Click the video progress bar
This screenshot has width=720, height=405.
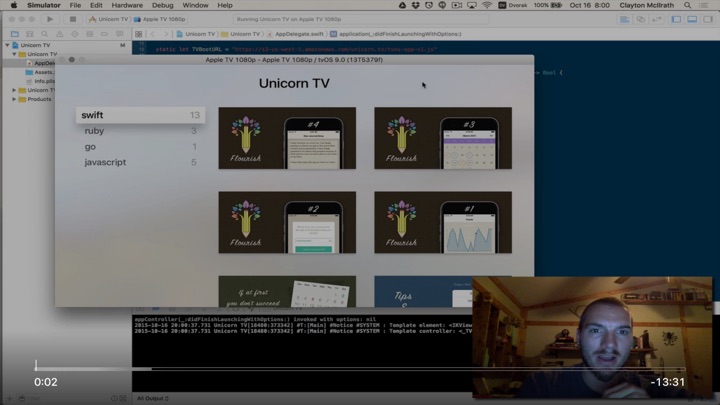click(360, 368)
